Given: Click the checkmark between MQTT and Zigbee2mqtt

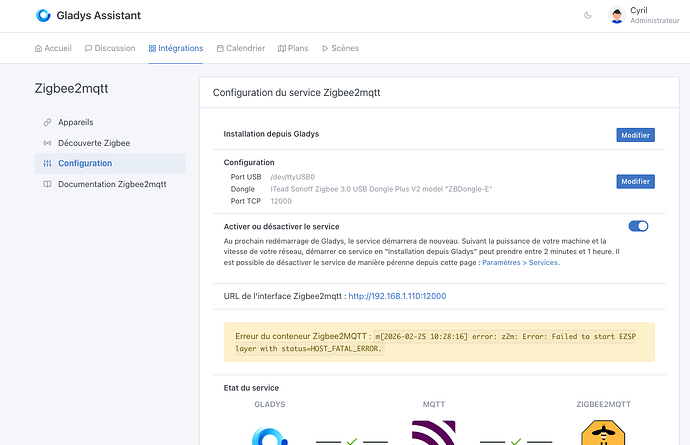Looking at the screenshot, I should (516, 441).
